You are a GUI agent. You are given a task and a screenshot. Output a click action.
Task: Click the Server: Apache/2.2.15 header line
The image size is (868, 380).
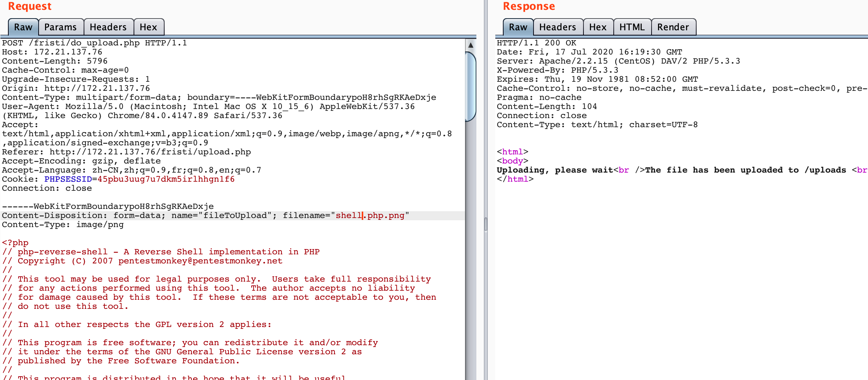pos(619,61)
